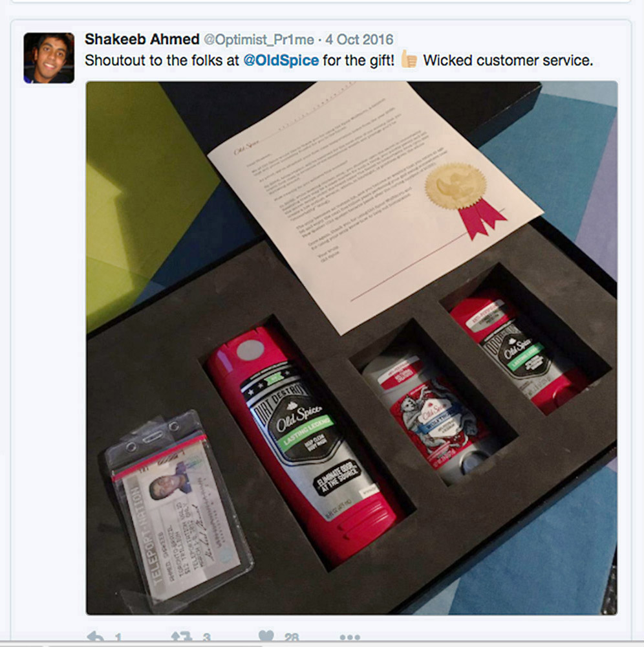Image resolution: width=644 pixels, height=647 pixels.
Task: Click the horizontal scrollbar at the bottom
Action: (155, 644)
